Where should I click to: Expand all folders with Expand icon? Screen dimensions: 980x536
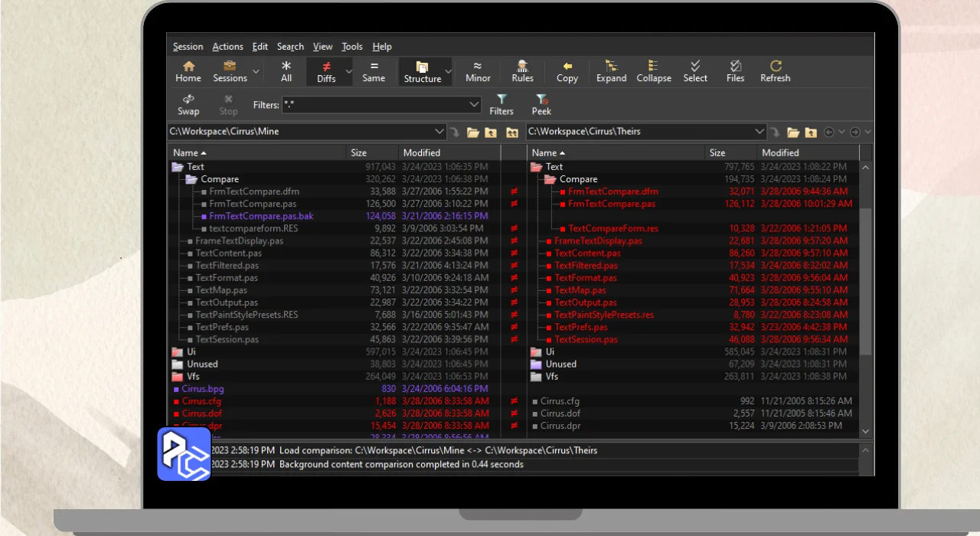pyautogui.click(x=612, y=71)
